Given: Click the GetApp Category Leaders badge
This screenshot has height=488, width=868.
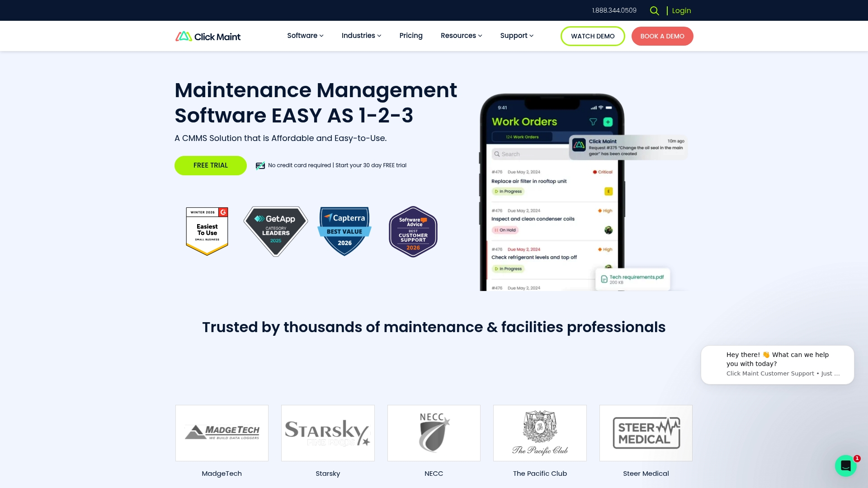Looking at the screenshot, I should click(276, 231).
